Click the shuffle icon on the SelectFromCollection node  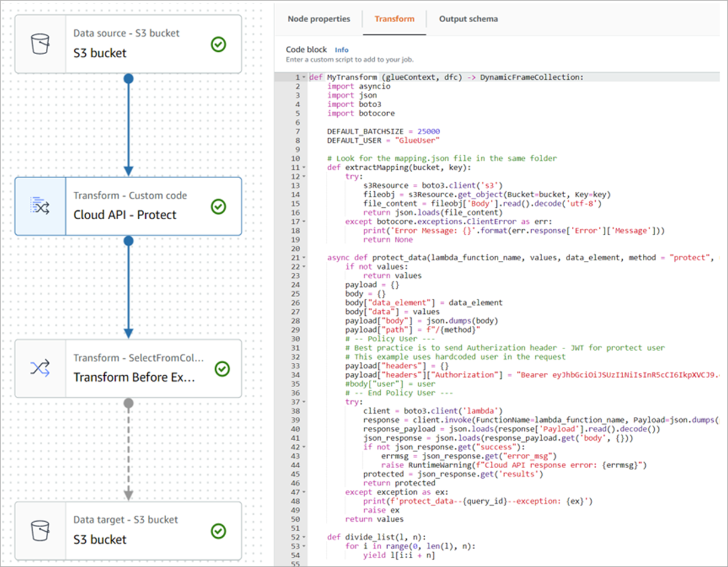[x=40, y=369]
